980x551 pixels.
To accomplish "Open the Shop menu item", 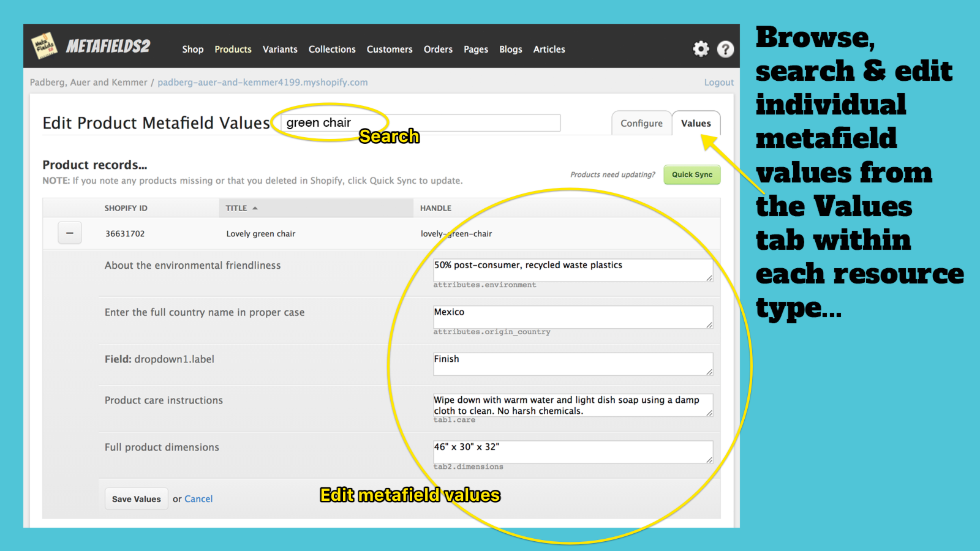I will click(x=192, y=49).
